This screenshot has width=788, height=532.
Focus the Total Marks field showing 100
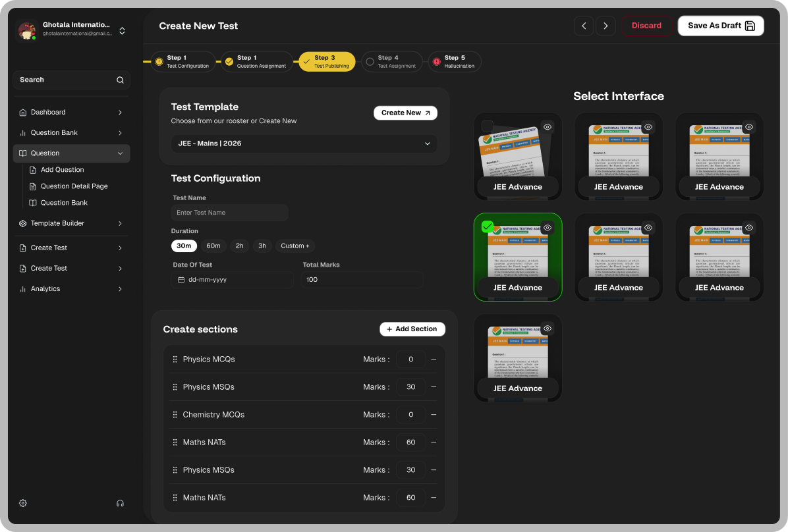point(362,280)
